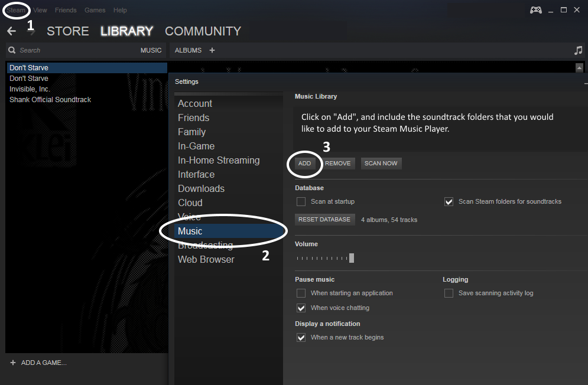Click the RESET DATABASE button
The image size is (588, 385).
(x=324, y=219)
